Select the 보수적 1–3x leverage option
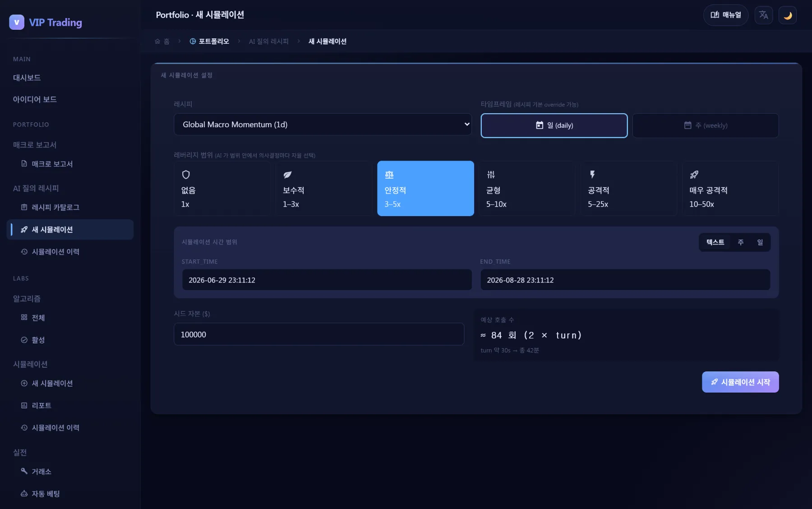 pos(324,189)
